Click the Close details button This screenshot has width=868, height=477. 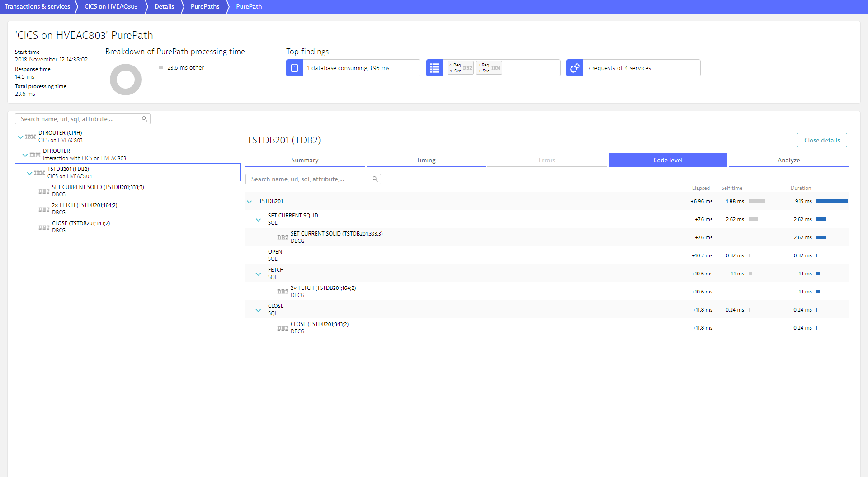(x=822, y=140)
